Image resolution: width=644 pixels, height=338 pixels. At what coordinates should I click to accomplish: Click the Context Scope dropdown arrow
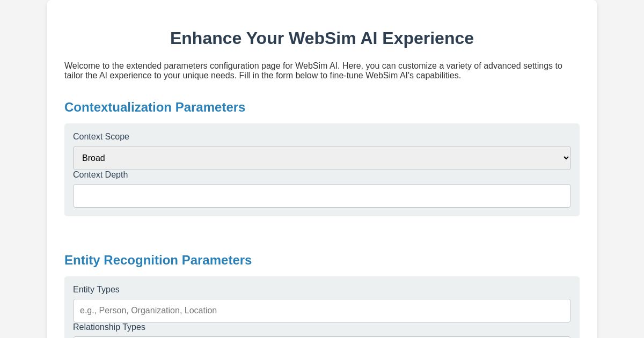tap(566, 158)
